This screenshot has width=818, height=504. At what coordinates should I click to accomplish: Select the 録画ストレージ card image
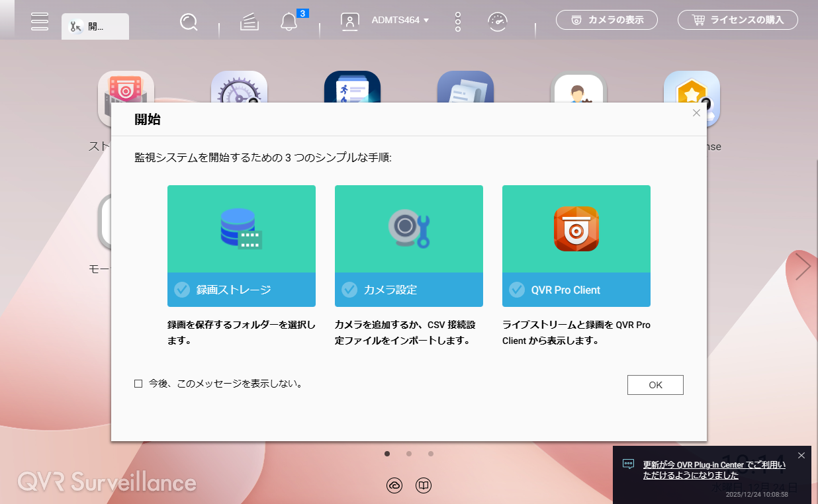(242, 229)
